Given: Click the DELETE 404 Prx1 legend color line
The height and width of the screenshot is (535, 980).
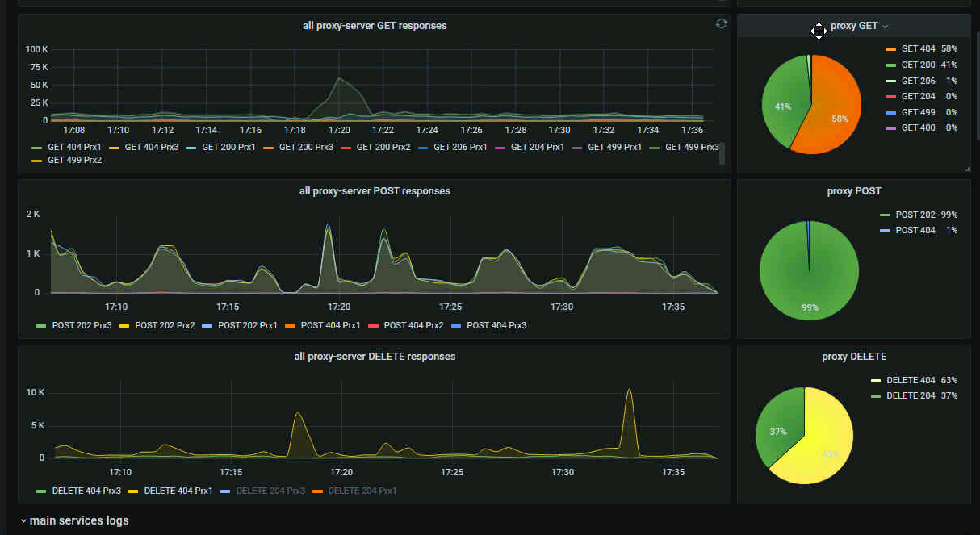Looking at the screenshot, I should [x=134, y=491].
